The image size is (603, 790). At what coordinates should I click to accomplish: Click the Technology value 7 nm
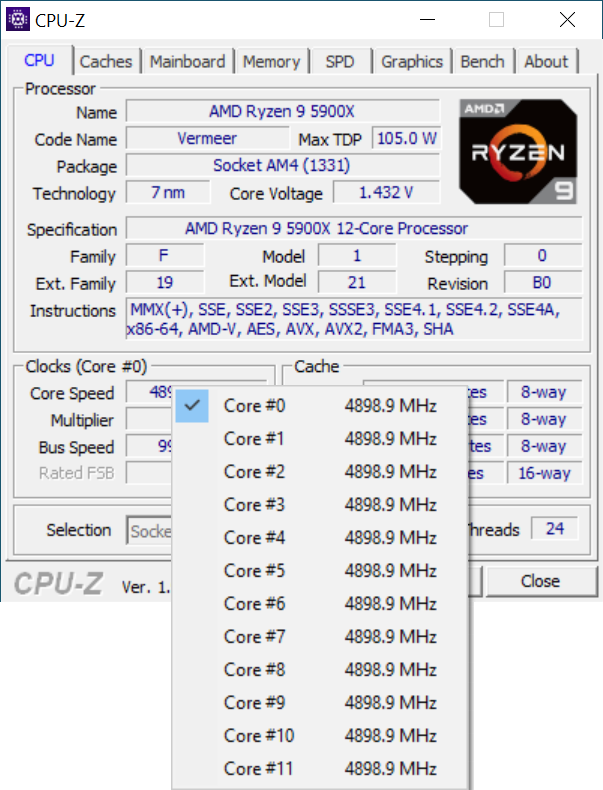(x=168, y=192)
